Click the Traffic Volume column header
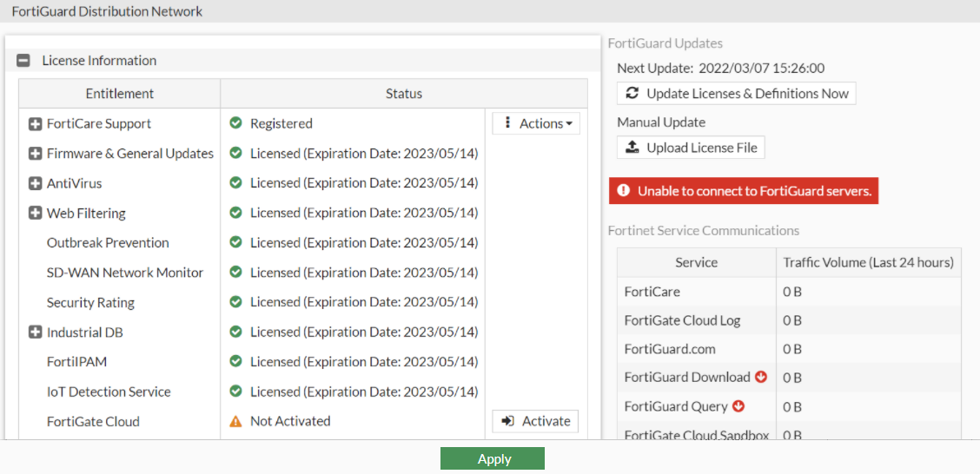 (x=868, y=262)
